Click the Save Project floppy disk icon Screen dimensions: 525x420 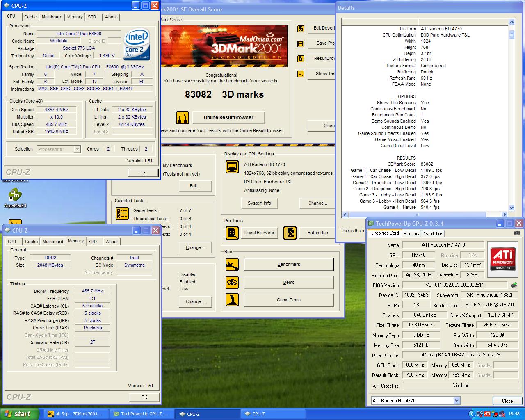click(x=301, y=43)
